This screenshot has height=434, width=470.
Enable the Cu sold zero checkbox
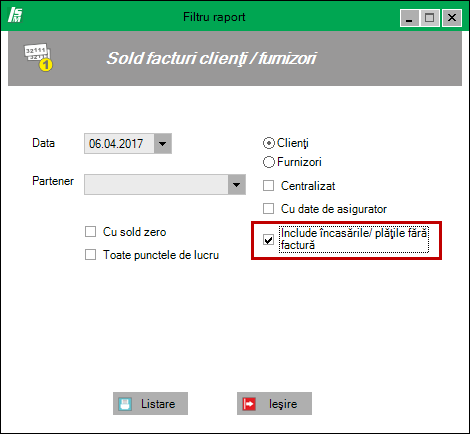click(90, 232)
